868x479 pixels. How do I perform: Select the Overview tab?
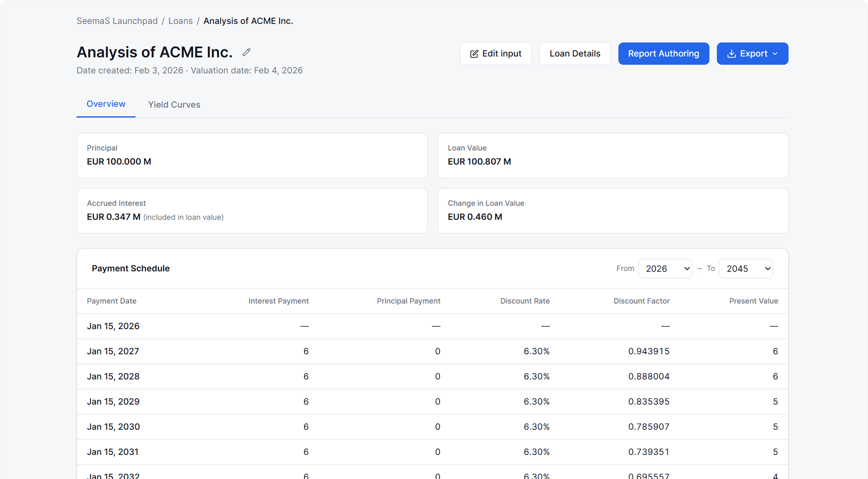[106, 104]
